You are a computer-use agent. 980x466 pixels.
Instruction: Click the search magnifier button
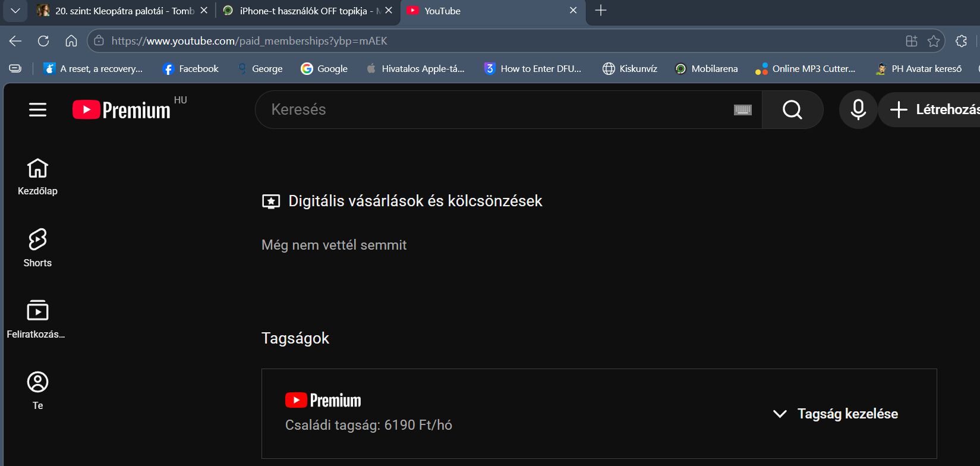(792, 109)
